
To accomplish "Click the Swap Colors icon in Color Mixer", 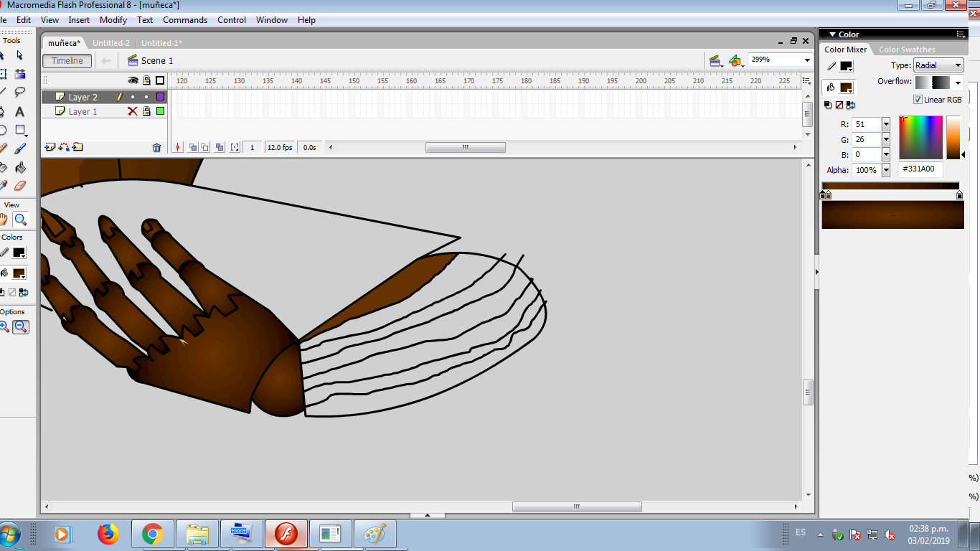I will click(851, 105).
